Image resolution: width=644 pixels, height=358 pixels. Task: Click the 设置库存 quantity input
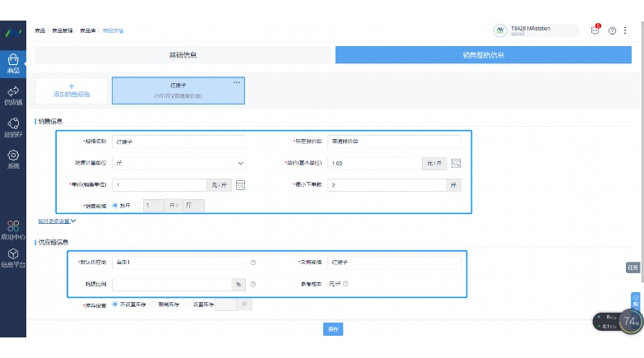tap(226, 305)
